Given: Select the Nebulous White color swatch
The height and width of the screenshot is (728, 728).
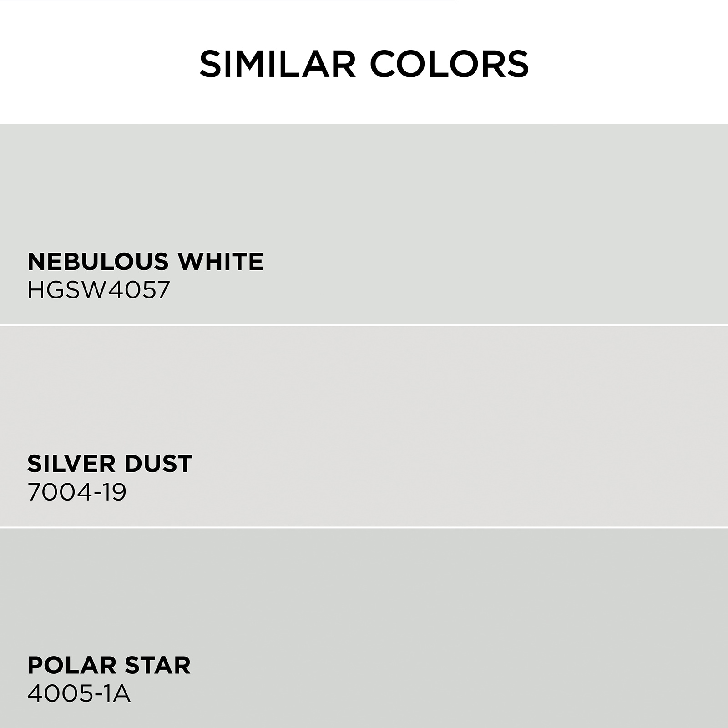Looking at the screenshot, I should 364,224.
